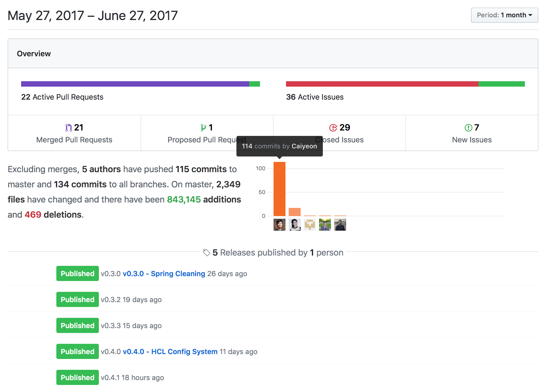
Task: Click the fourth author avatar thumbnail
Action: coord(325,225)
